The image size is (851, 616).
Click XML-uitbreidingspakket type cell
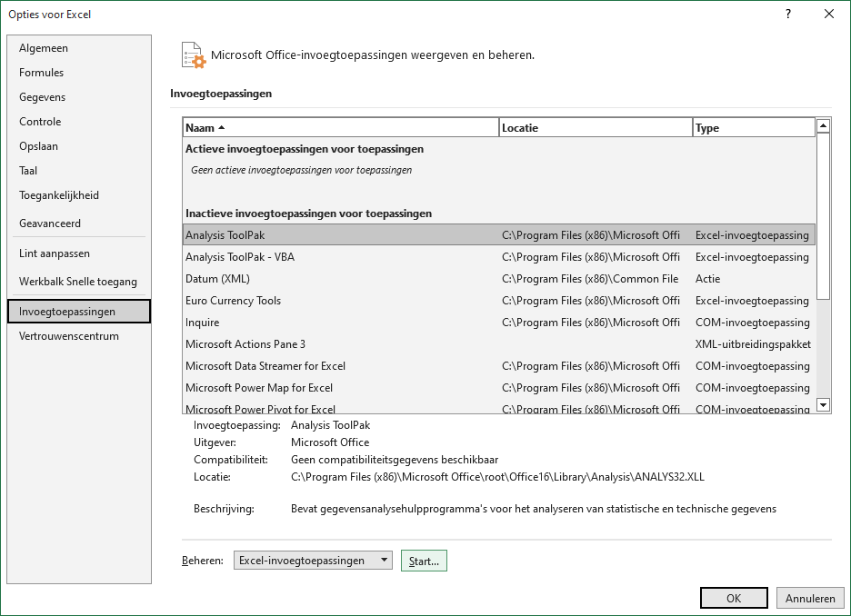click(x=753, y=343)
